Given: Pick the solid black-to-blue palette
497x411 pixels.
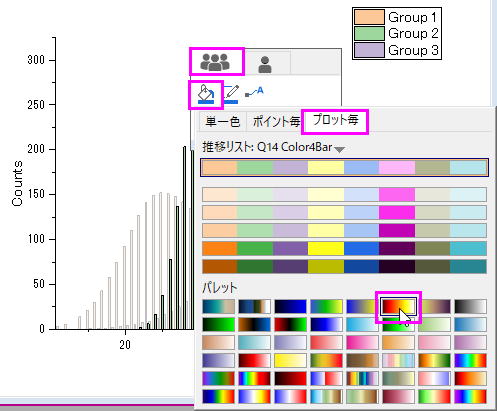Looking at the screenshot, I should [x=290, y=307].
